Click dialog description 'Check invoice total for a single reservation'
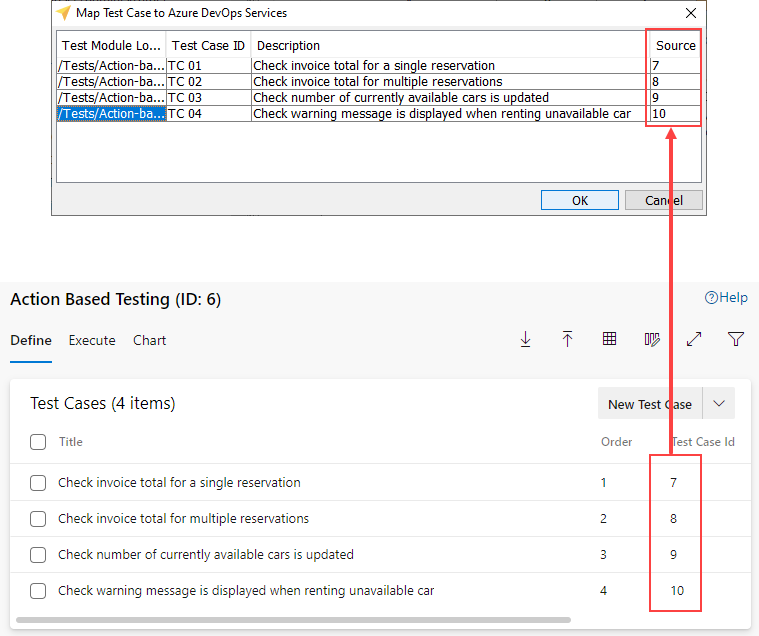759x636 pixels. 374,65
